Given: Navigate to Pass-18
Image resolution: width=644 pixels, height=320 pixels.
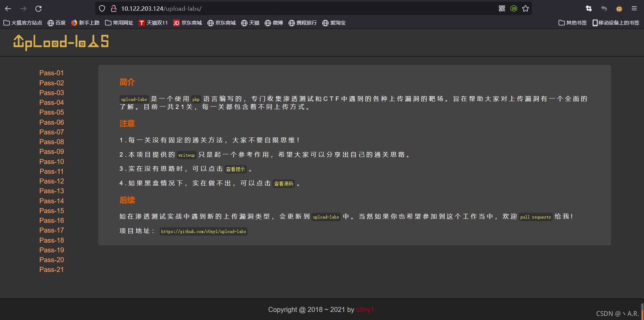Looking at the screenshot, I should pyautogui.click(x=52, y=240).
